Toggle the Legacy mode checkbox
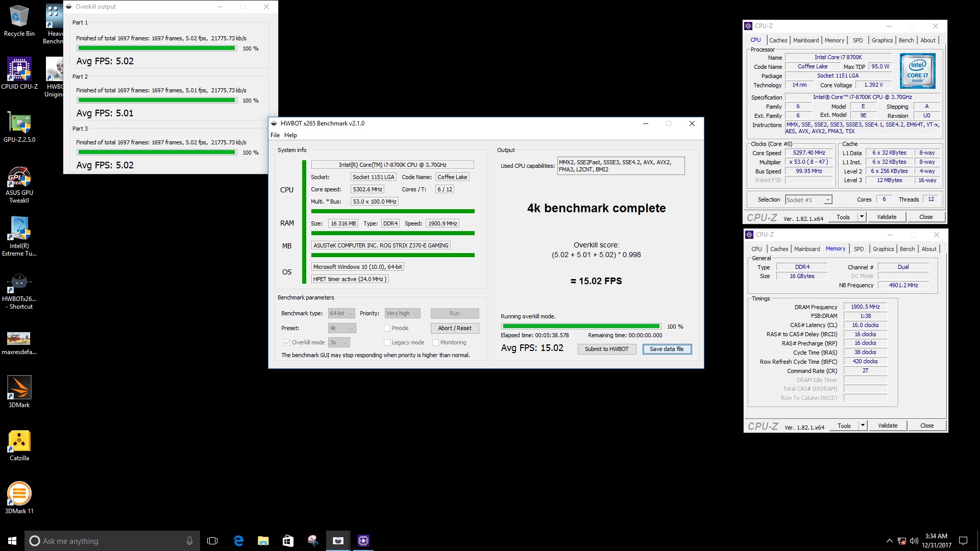 click(387, 342)
